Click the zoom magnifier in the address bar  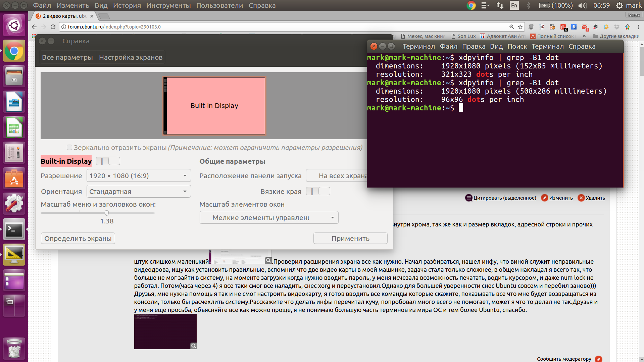coord(511,27)
